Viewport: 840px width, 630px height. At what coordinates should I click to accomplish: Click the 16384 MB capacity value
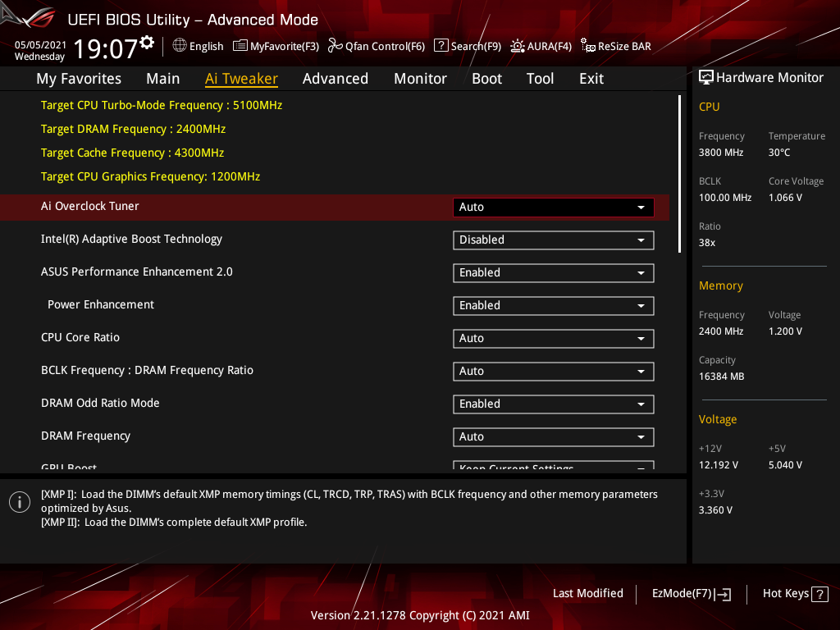(x=721, y=376)
